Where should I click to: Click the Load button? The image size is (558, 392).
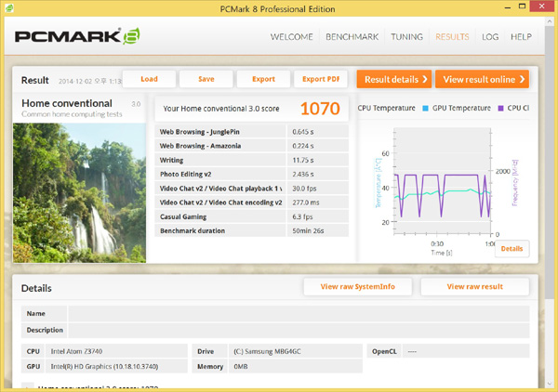149,79
